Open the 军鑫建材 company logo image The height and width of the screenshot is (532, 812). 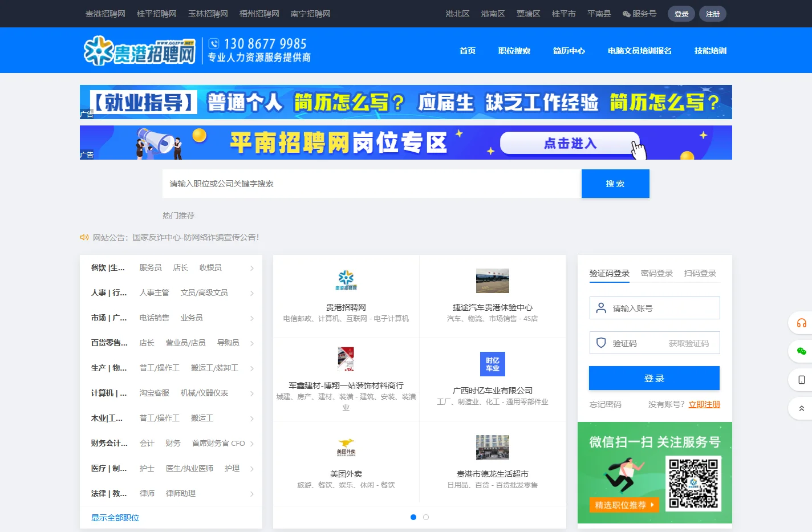point(346,359)
